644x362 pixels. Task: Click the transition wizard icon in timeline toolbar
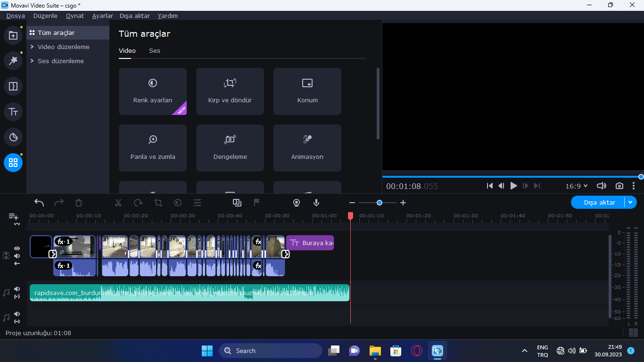(237, 203)
